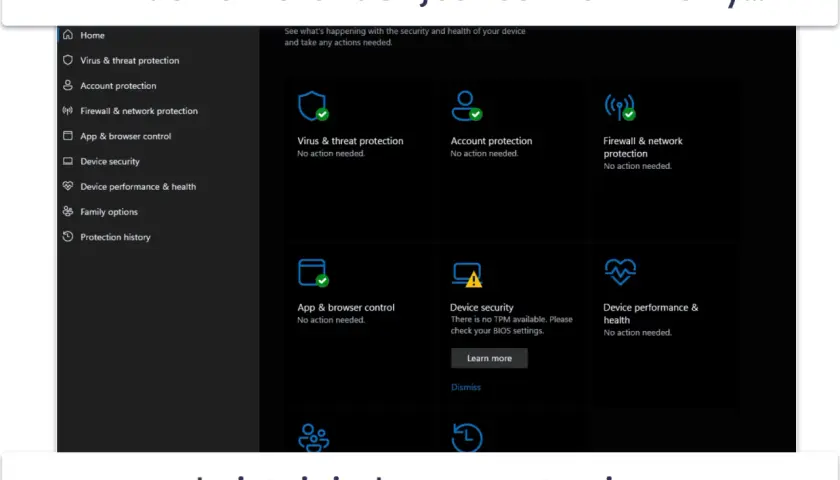Click 'No action needed' under Virus & threat protection
Screen dimensions: 840x480
331,153
